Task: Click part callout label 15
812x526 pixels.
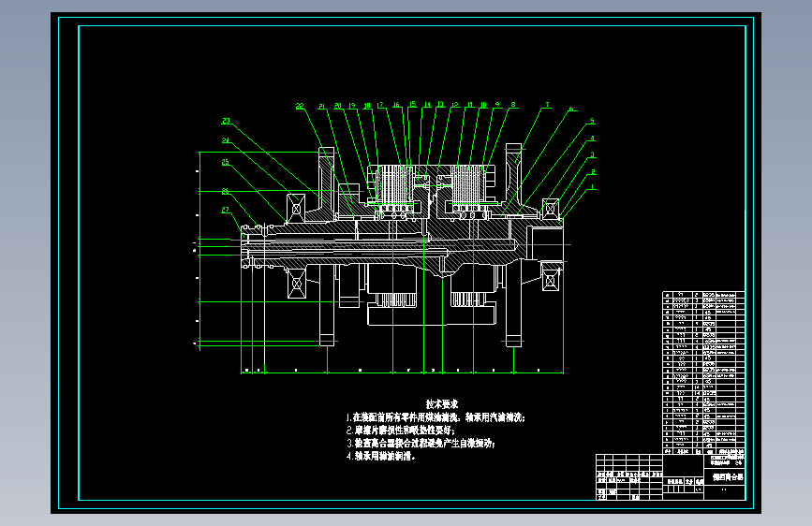Action: 412,105
